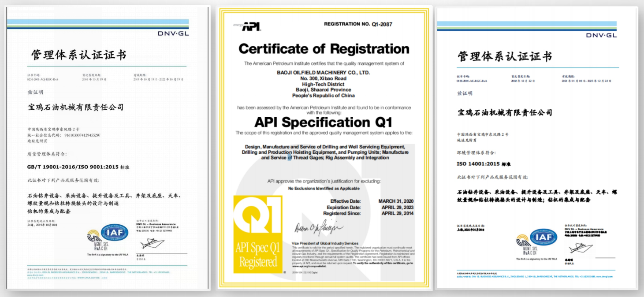
Task: Click the Registration No. Q1-2087 text
Action: [358, 24]
